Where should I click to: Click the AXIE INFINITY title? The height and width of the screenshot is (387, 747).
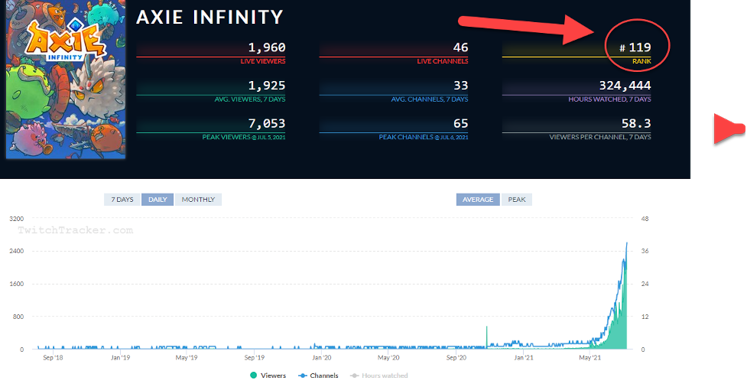point(210,18)
